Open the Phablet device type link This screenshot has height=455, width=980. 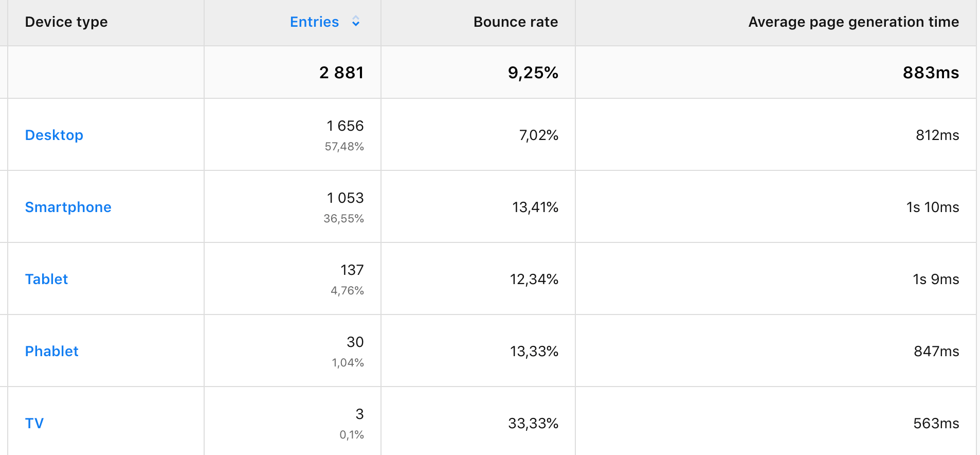(x=51, y=351)
